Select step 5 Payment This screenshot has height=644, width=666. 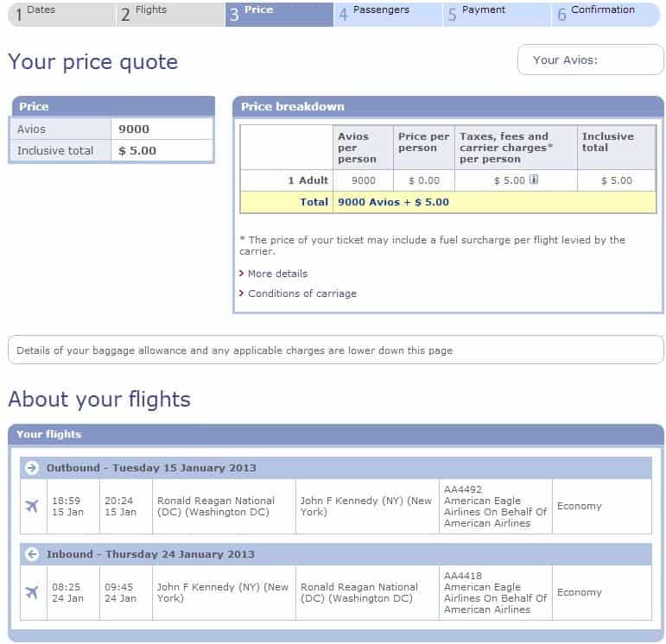tap(497, 15)
